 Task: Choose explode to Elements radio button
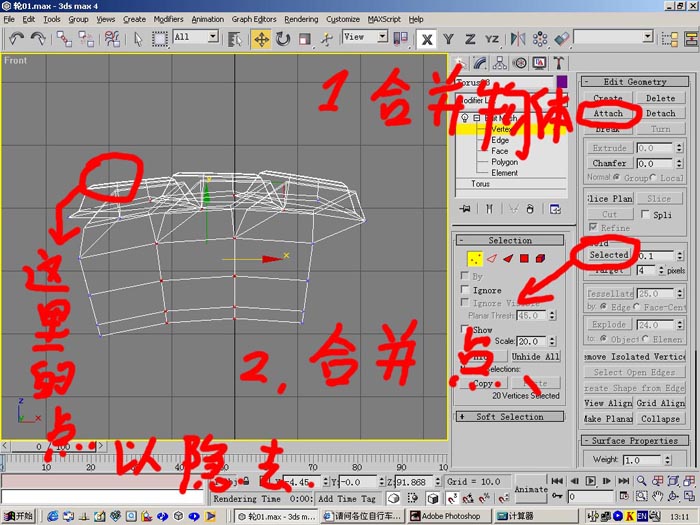click(x=645, y=338)
